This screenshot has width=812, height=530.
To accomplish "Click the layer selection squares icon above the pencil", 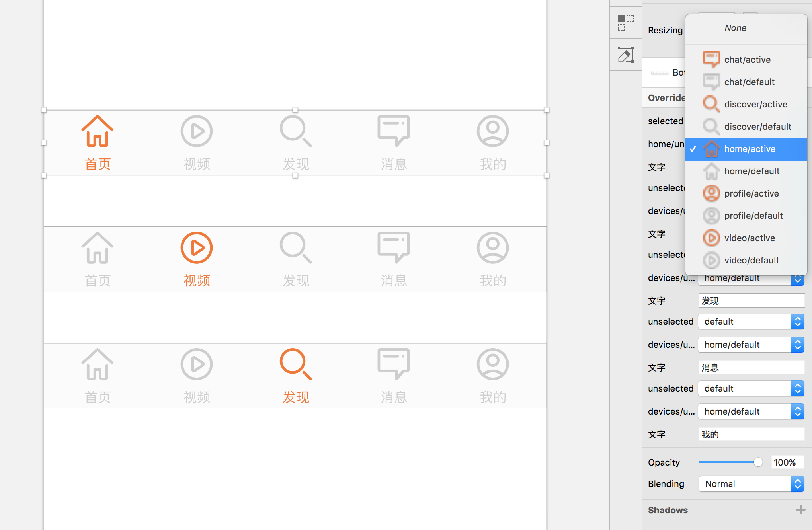I will click(x=625, y=23).
